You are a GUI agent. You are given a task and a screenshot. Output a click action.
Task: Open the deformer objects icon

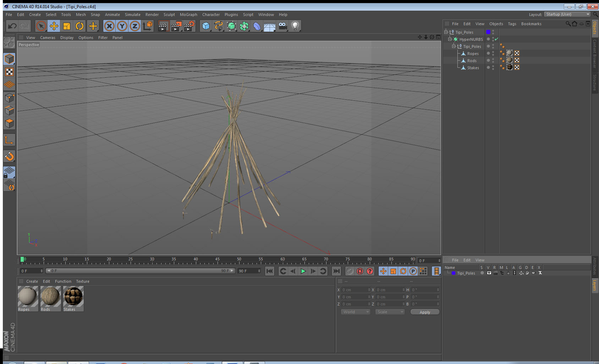257,26
